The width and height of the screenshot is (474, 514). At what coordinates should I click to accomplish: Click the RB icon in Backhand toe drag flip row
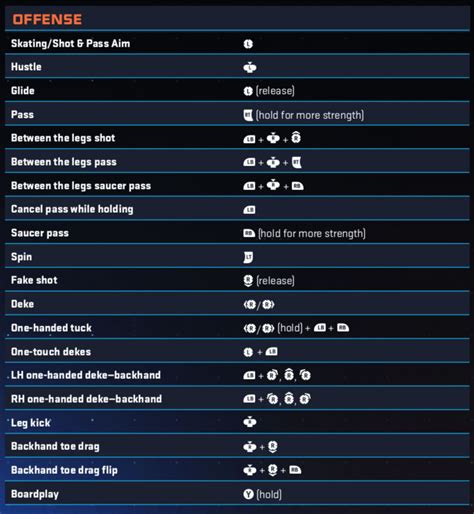tap(295, 470)
